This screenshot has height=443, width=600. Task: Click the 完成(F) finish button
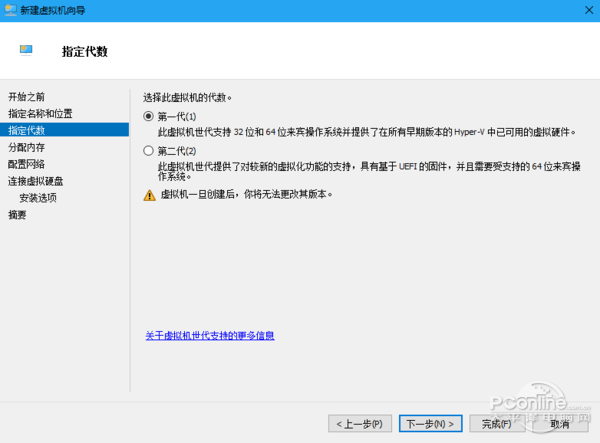tap(496, 423)
